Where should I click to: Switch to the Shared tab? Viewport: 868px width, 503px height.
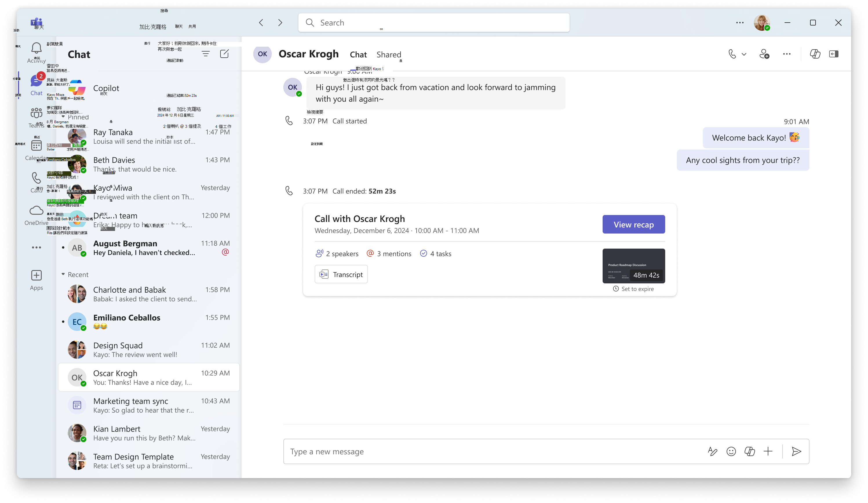389,54
